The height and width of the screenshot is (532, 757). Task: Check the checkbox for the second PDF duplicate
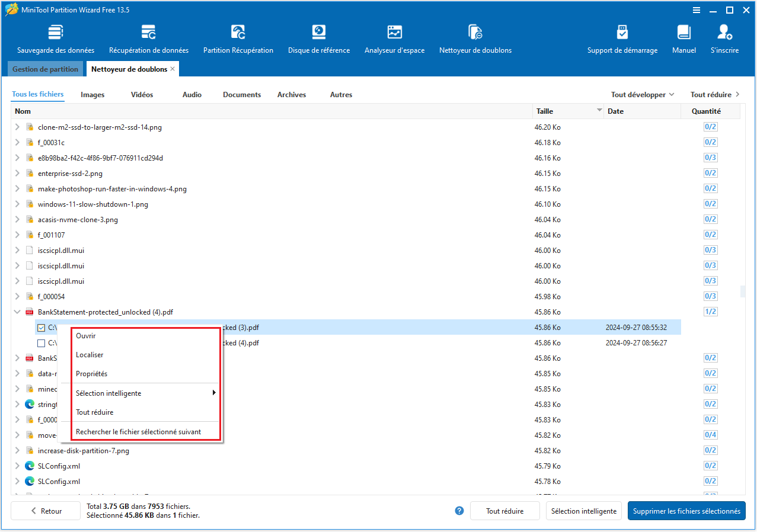(x=41, y=342)
